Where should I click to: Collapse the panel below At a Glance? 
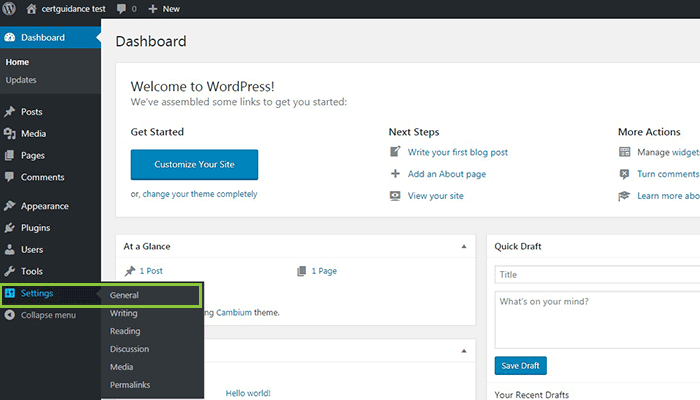click(x=464, y=351)
